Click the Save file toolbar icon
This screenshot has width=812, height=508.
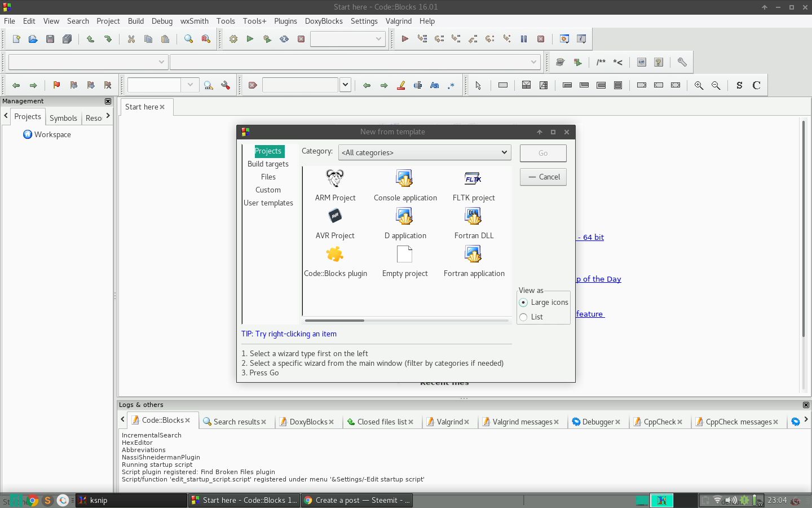point(50,39)
